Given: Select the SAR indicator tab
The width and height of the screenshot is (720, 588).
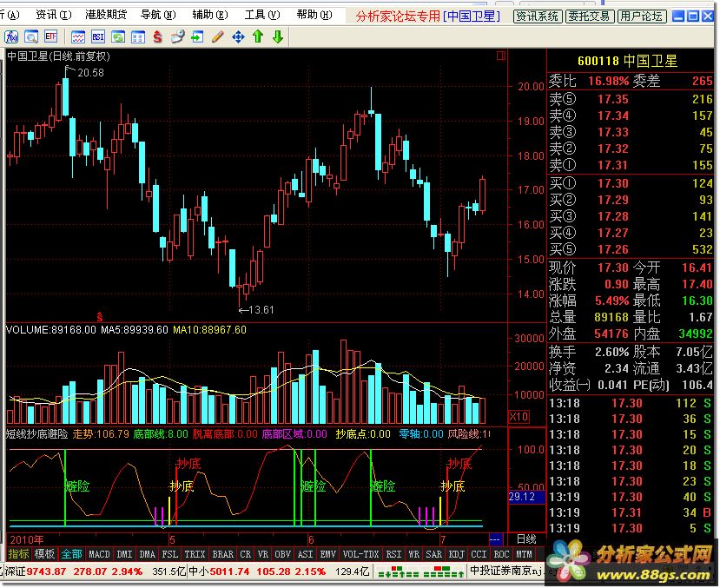Looking at the screenshot, I should [433, 554].
